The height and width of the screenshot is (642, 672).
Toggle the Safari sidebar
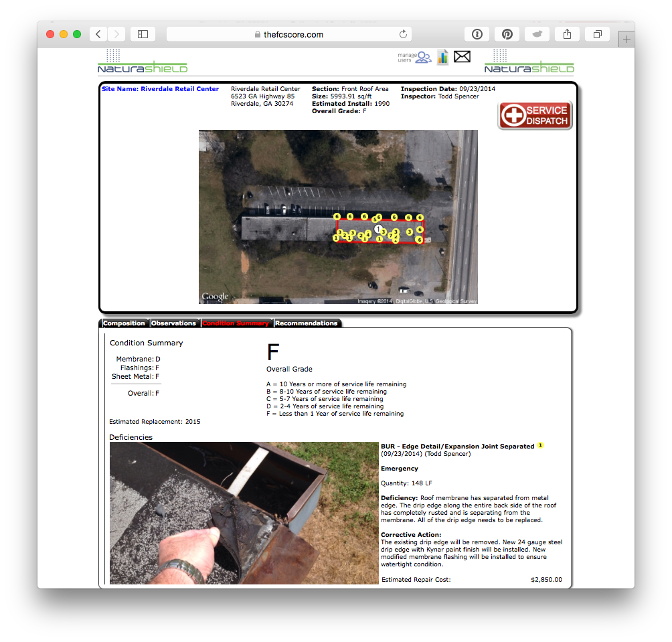click(x=143, y=33)
